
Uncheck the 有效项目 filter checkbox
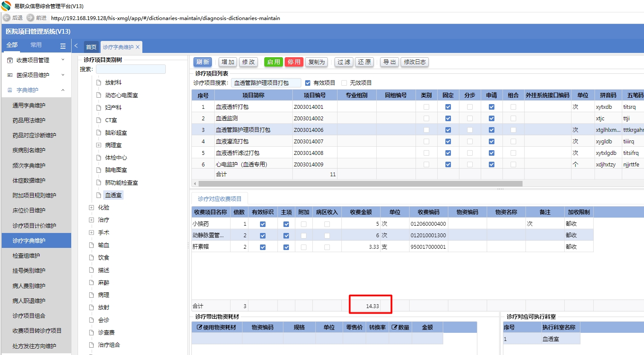[x=308, y=83]
